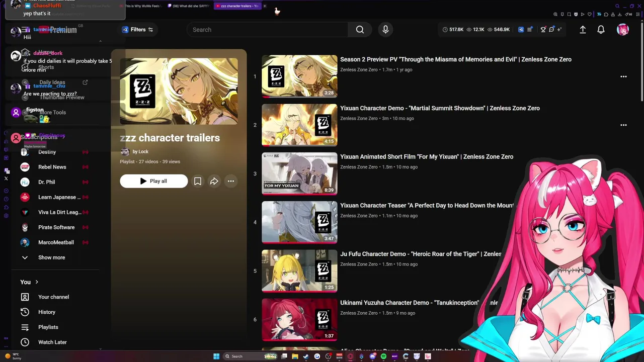Click the large playlist cover thumbnail

click(179, 91)
